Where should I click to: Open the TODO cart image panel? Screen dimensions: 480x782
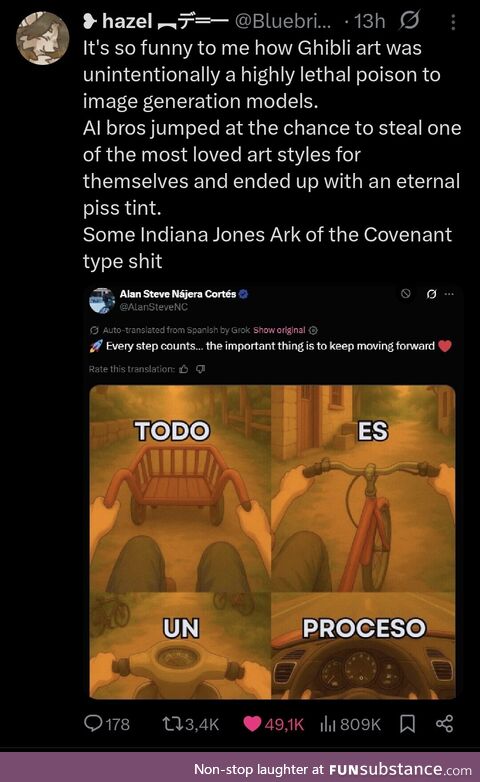click(x=180, y=489)
